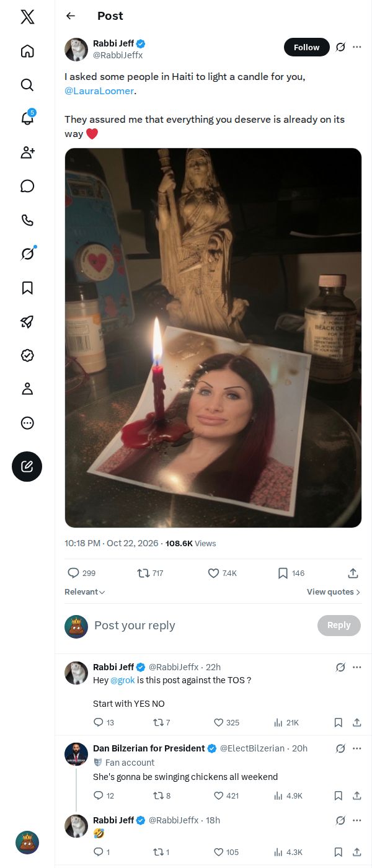Image resolution: width=372 pixels, height=868 pixels.
Task: Go back with the arrow icon
Action: (x=71, y=16)
